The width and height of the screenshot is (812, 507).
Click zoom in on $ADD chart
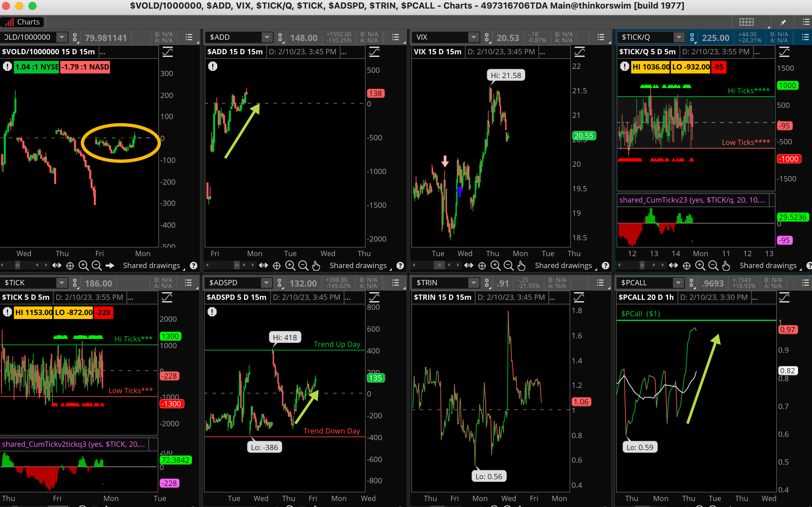(x=290, y=265)
